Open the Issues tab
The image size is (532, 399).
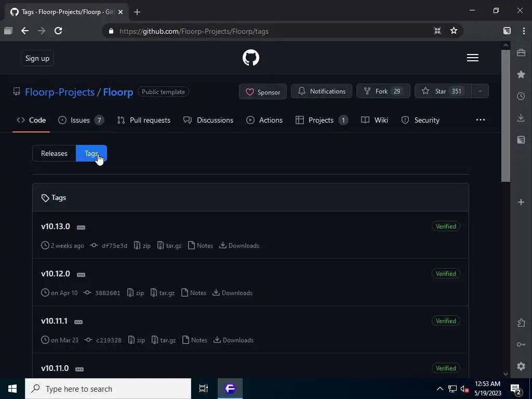click(x=81, y=120)
